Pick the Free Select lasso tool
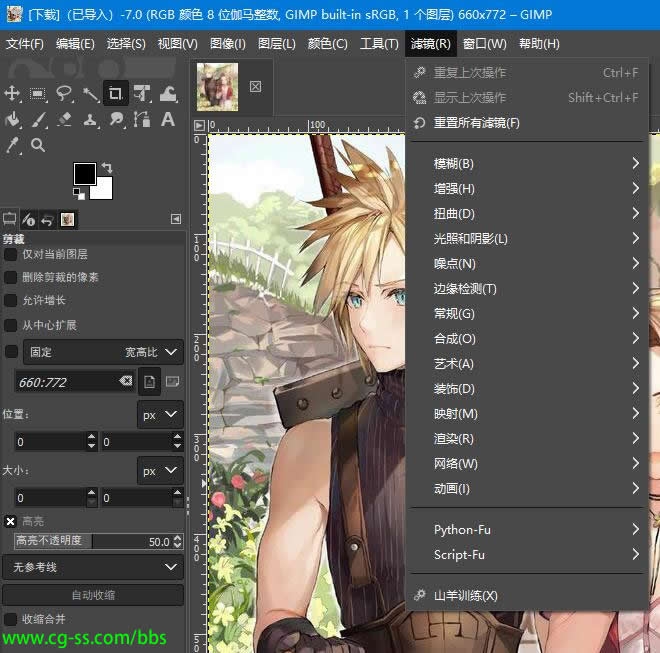 point(65,94)
